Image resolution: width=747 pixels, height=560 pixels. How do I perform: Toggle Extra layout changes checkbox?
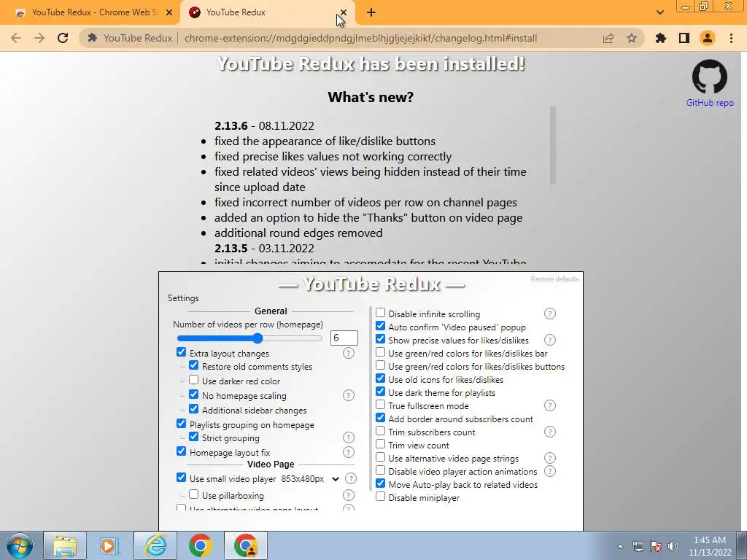tap(181, 352)
